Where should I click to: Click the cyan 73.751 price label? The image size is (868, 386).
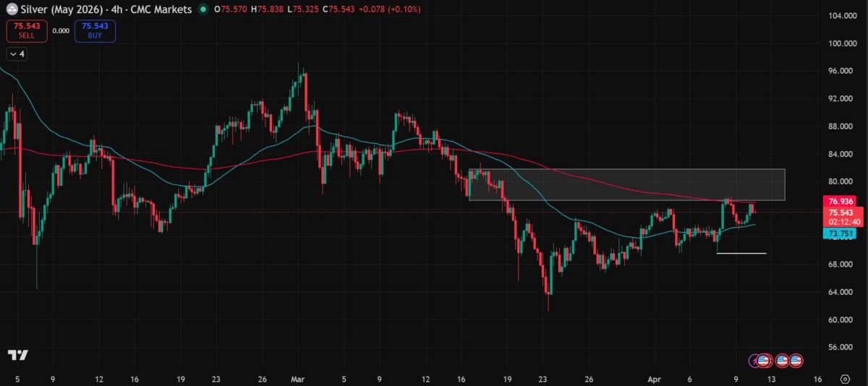point(841,233)
